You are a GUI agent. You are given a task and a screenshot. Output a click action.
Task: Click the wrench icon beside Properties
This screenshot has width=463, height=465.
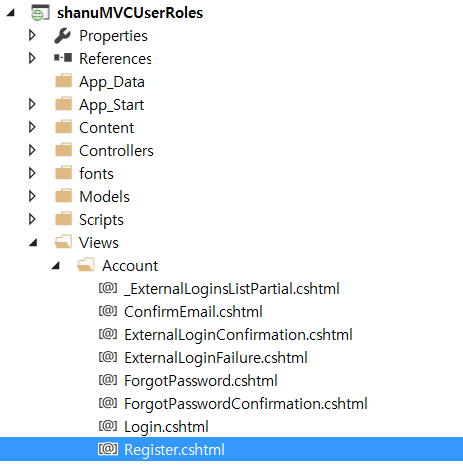62,36
